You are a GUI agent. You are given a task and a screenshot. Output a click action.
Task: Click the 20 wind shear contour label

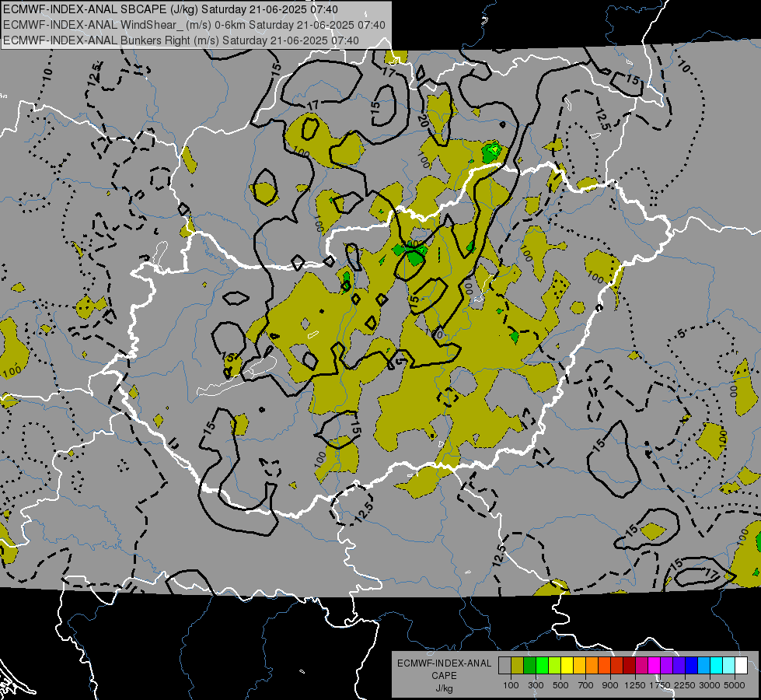423,122
